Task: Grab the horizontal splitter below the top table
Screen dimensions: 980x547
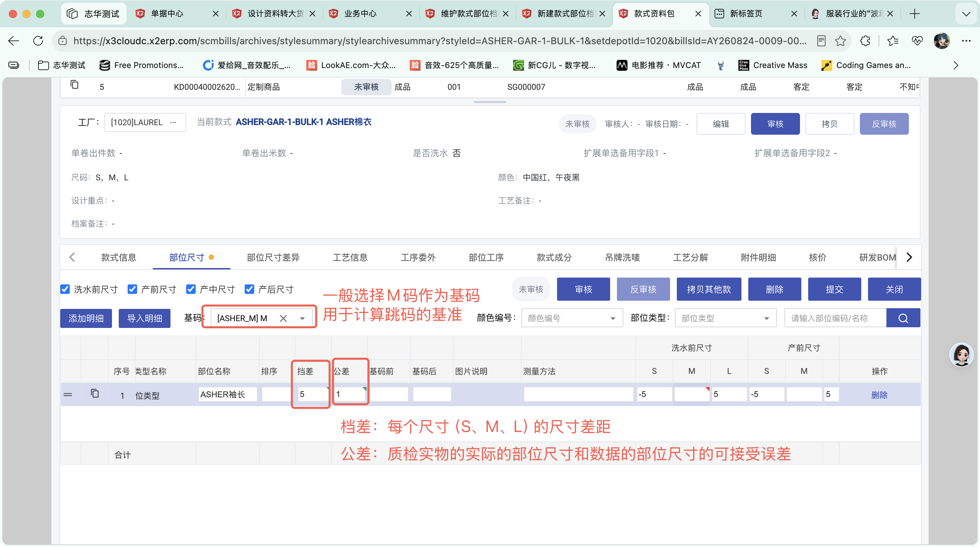Action: [x=490, y=102]
